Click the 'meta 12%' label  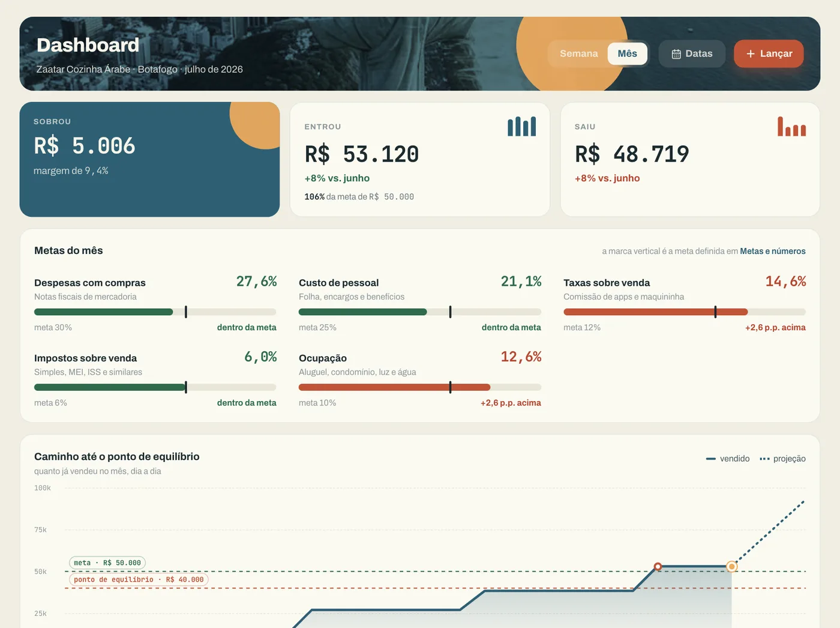click(x=582, y=327)
